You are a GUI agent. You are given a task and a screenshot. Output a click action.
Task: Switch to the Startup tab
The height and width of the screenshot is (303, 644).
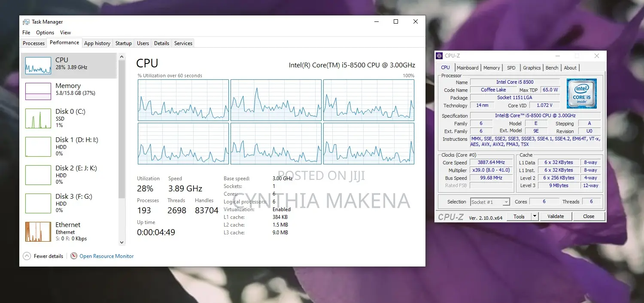coord(124,43)
